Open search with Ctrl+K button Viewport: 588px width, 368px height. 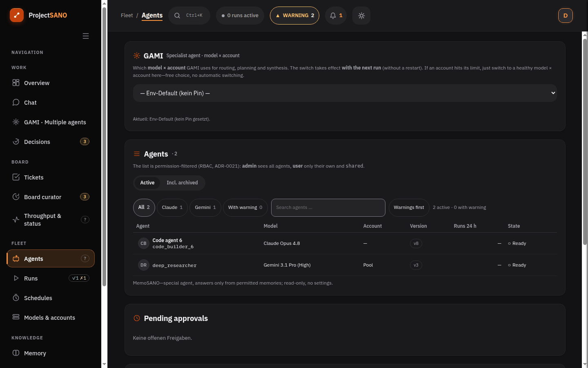point(189,16)
